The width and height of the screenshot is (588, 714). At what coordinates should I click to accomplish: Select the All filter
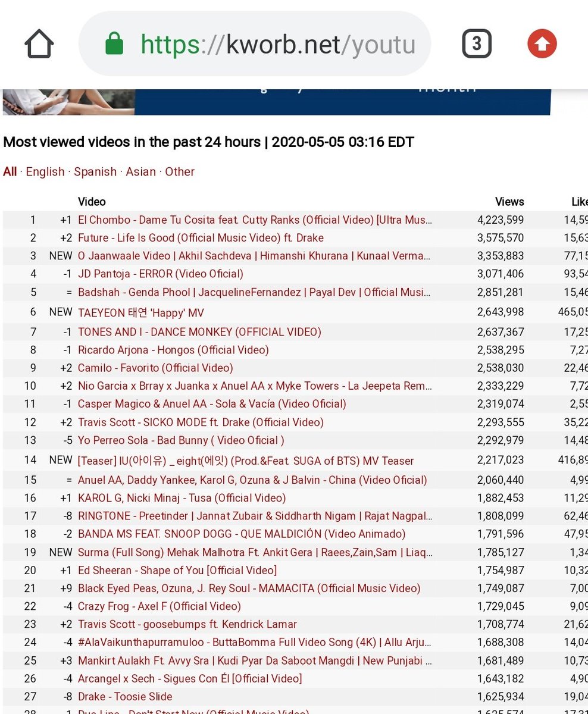[10, 171]
